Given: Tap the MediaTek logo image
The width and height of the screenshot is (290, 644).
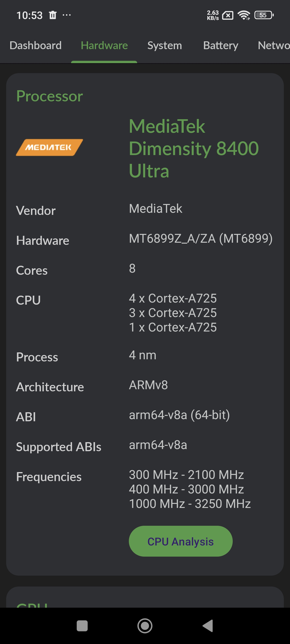Looking at the screenshot, I should click(x=49, y=147).
